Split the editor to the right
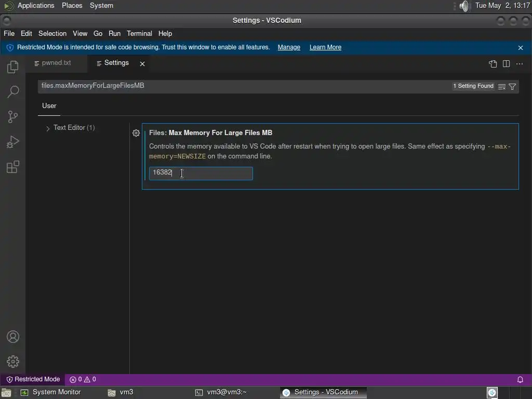Image resolution: width=532 pixels, height=399 pixels. click(506, 64)
